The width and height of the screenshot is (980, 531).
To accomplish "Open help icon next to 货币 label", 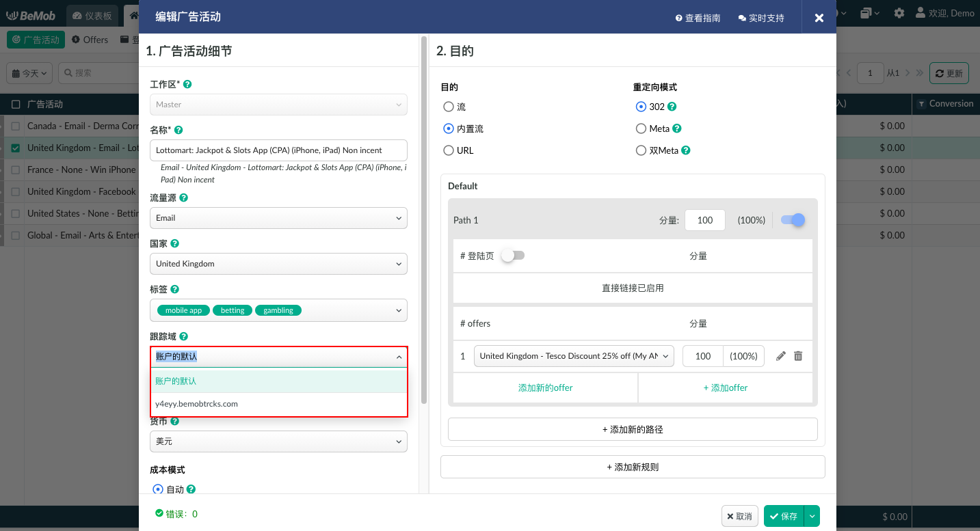I will click(174, 421).
